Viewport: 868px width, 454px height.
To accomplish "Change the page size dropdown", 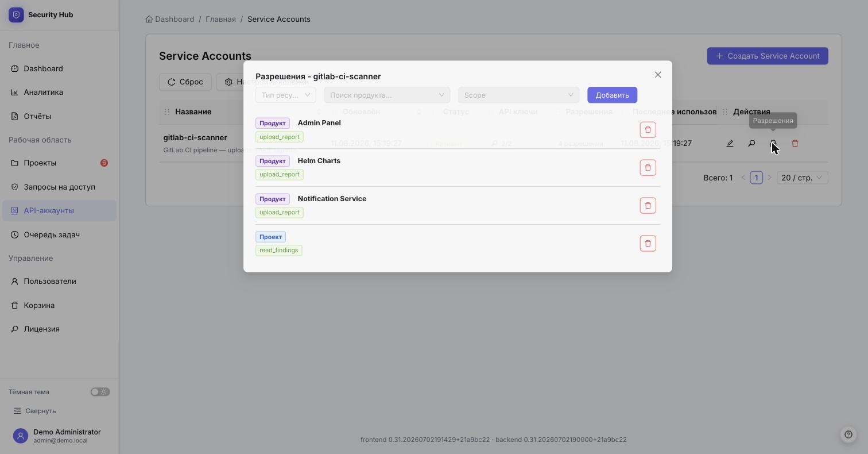I will pyautogui.click(x=803, y=178).
